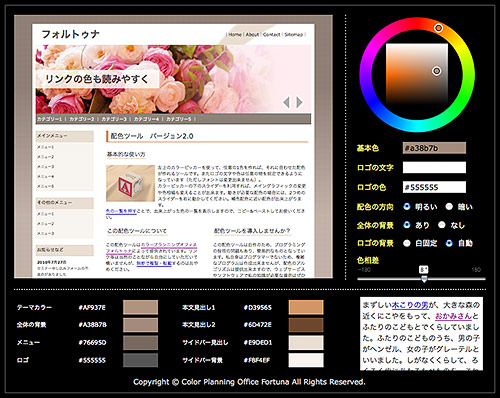Click 配色ツールを導入しませんか？ heading
This screenshot has width=500, height=398.
point(252,231)
